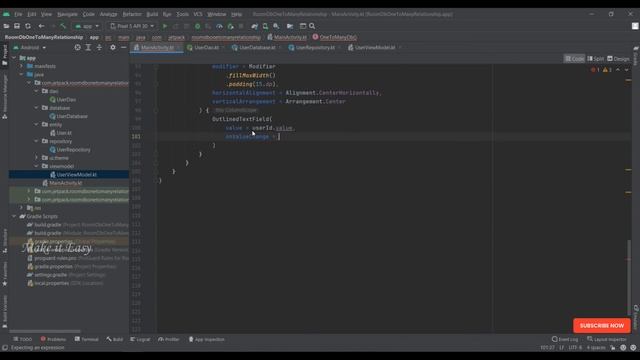
Task: Open the Profiler tool window button
Action: [169, 339]
